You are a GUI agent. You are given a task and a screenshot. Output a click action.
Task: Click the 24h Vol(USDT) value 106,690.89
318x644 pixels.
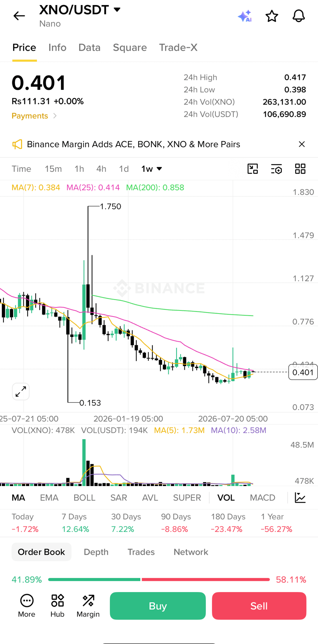(284, 115)
